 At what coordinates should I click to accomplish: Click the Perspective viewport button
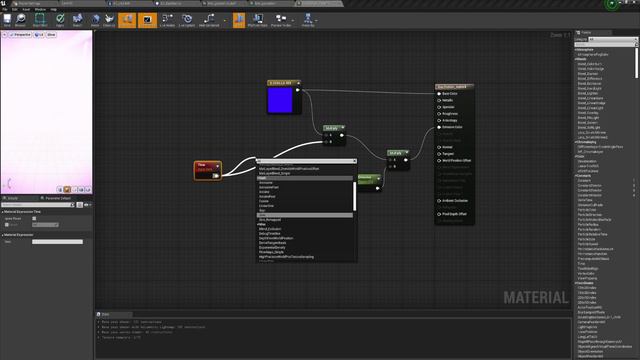(x=20, y=35)
